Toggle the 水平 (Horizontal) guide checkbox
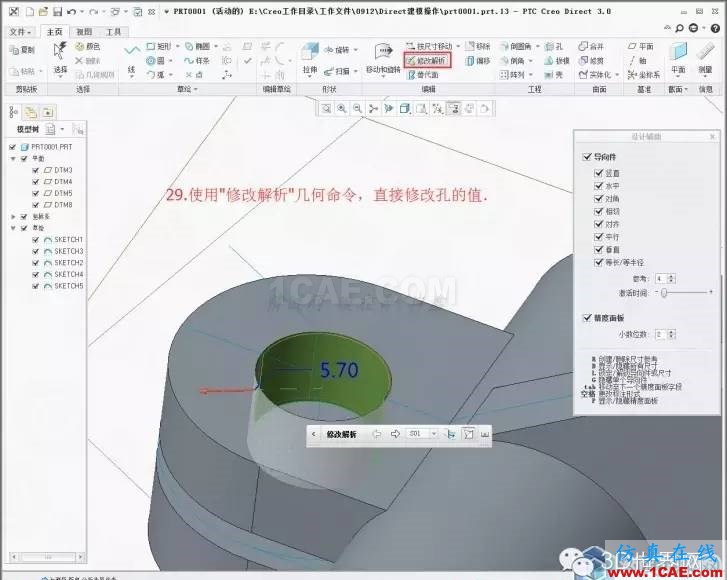This screenshot has width=727, height=580. [x=599, y=186]
